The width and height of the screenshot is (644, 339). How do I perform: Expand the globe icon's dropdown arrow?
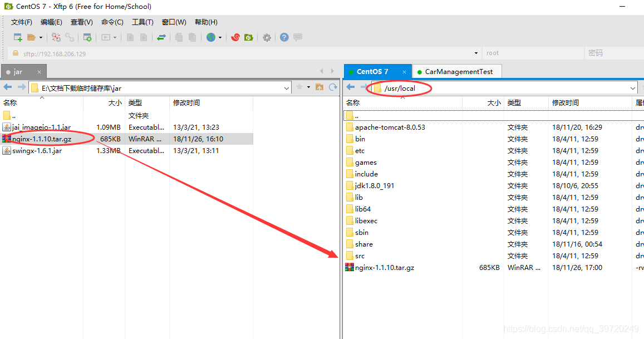220,38
